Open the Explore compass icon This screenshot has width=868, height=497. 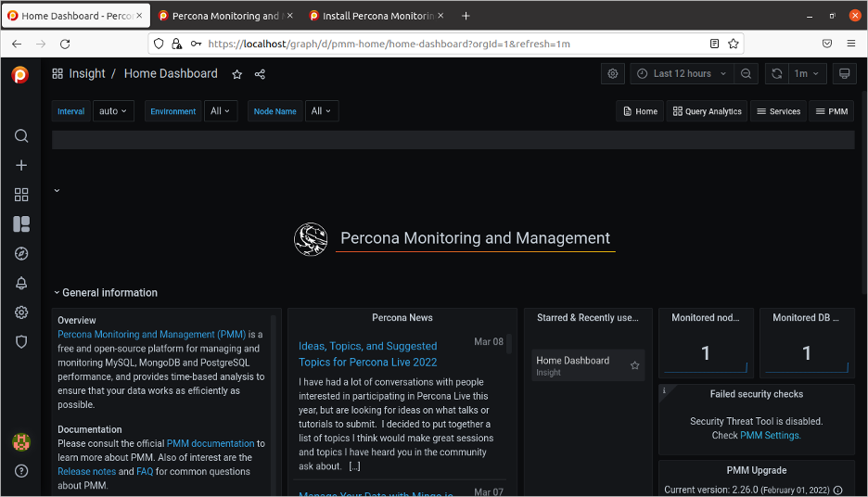pyautogui.click(x=21, y=253)
